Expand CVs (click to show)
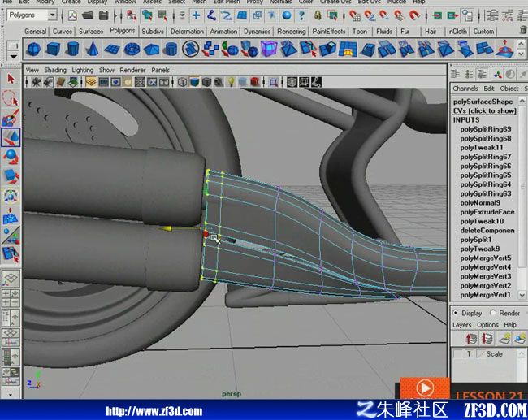The image size is (528, 420). pyautogui.click(x=484, y=110)
